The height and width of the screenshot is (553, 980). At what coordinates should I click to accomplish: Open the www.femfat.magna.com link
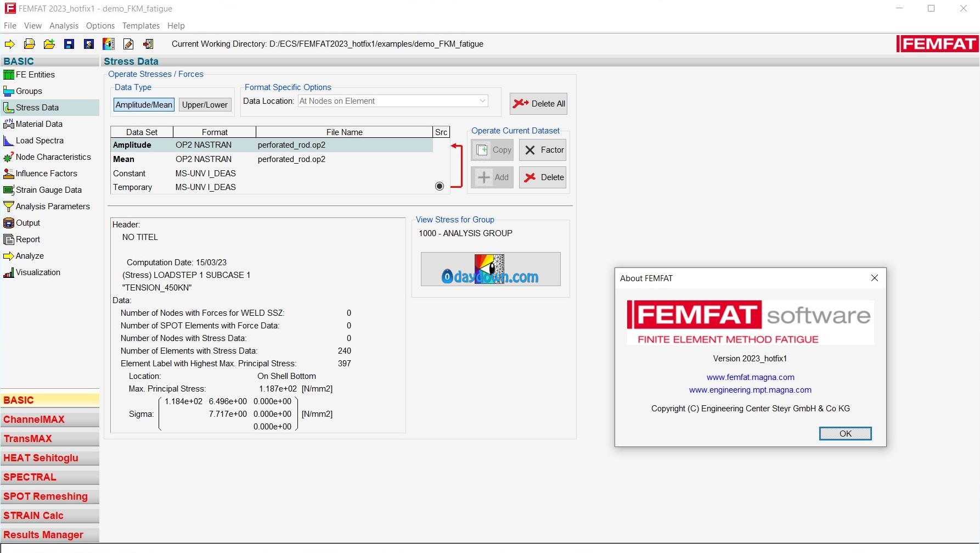(751, 377)
